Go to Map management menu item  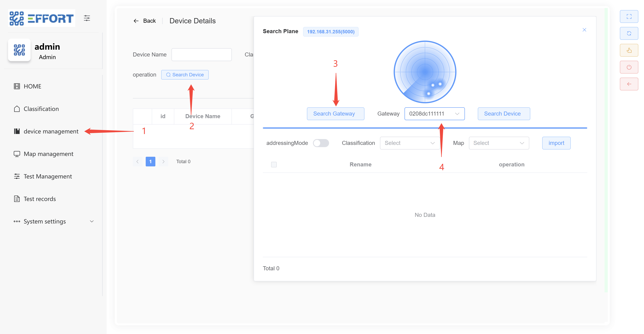click(x=48, y=154)
